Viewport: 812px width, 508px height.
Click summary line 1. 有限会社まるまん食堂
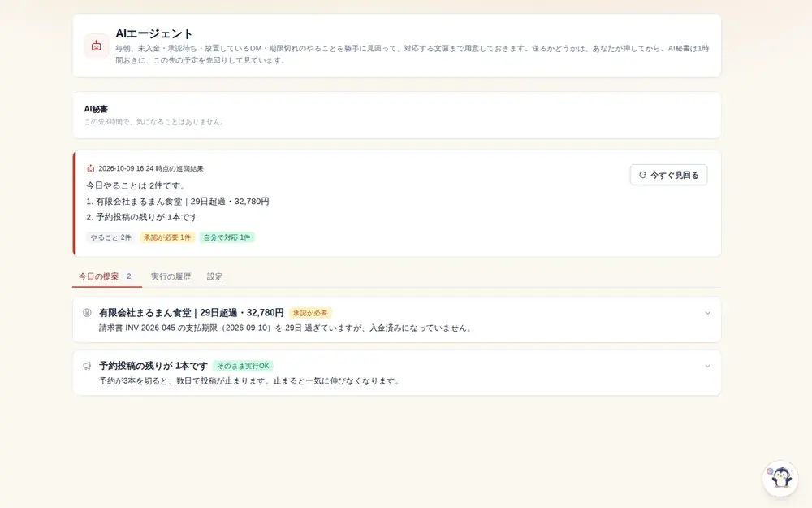[178, 201]
